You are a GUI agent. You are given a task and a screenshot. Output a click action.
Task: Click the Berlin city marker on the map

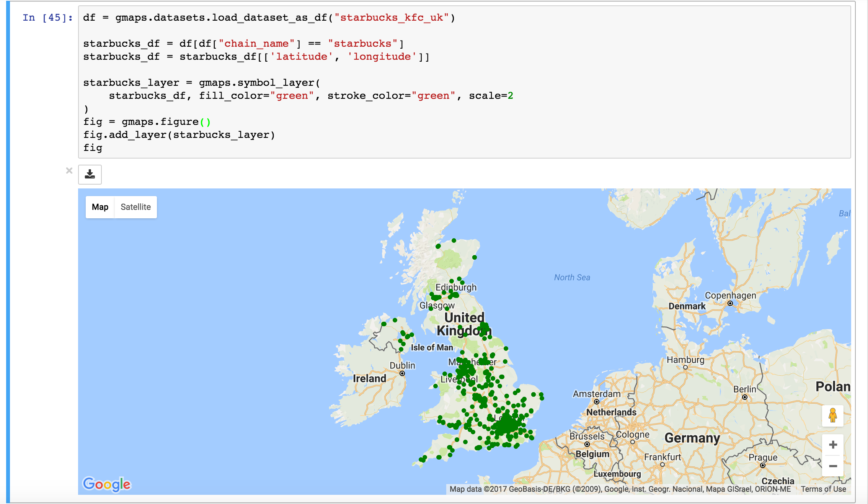point(745,397)
